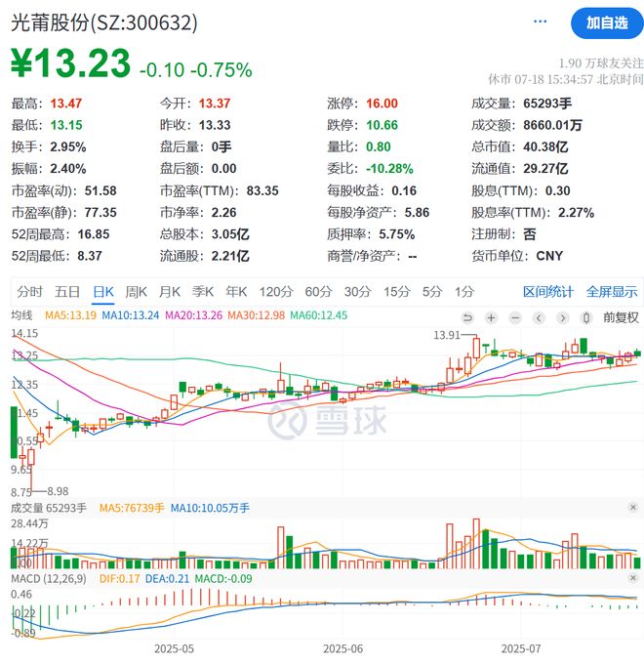Open 前复权 adjustment dropdown
The image size is (644, 665).
[x=621, y=317]
